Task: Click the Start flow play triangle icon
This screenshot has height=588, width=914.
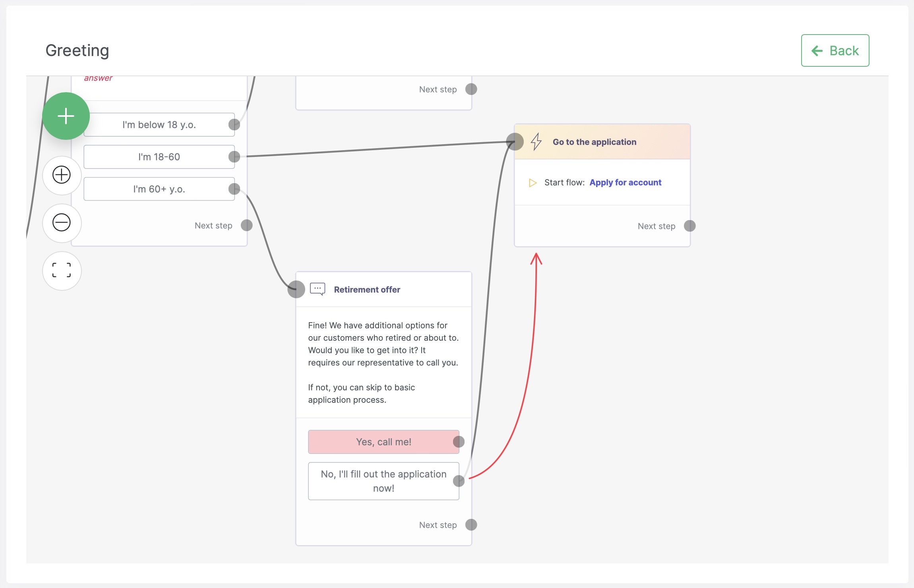Action: [533, 183]
